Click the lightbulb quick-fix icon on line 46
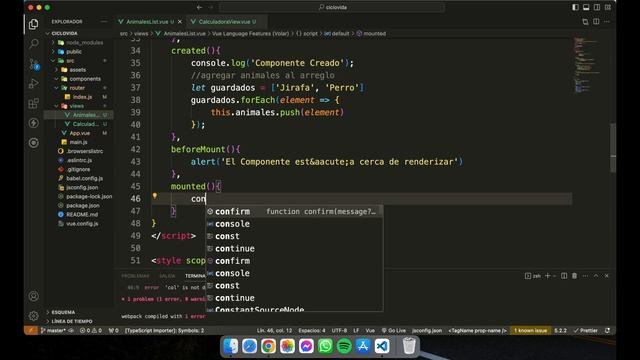This screenshot has height=360, width=640. pyautogui.click(x=155, y=196)
